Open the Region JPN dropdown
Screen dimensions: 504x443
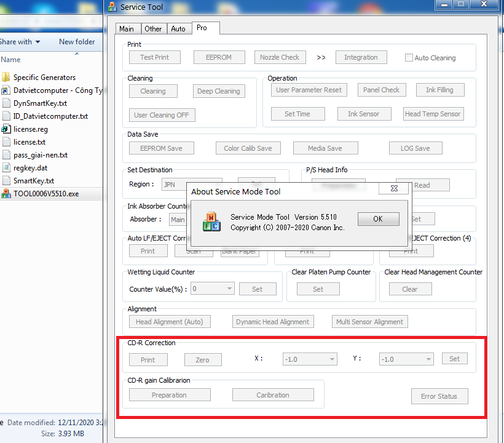(x=192, y=185)
